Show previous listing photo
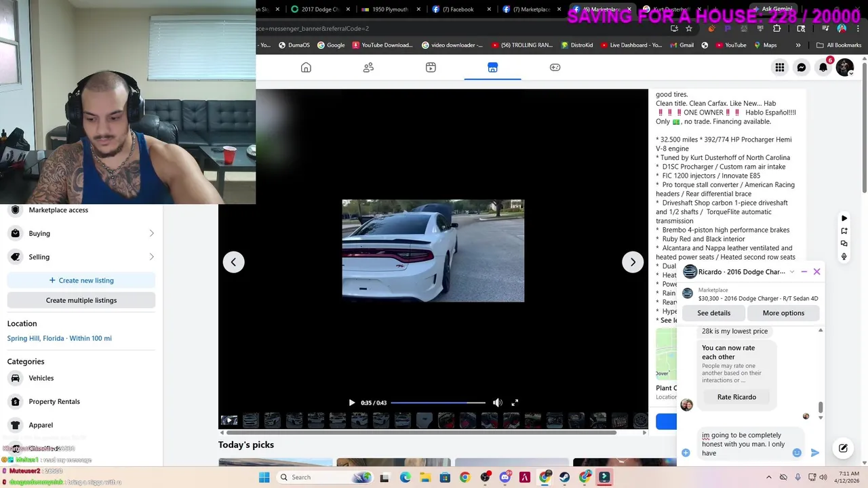Screen dimensions: 868x488 click(x=233, y=262)
